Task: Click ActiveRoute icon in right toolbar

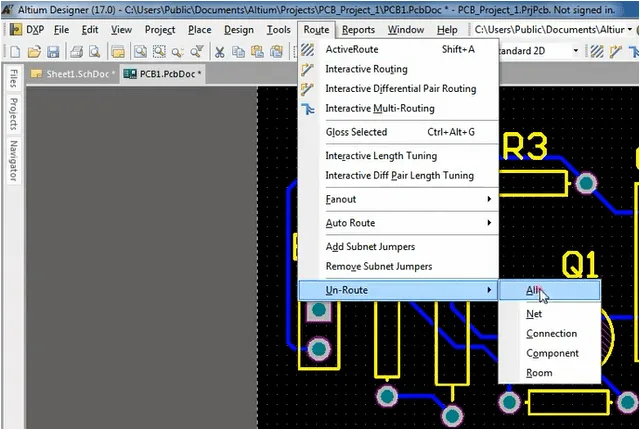Action: [597, 51]
